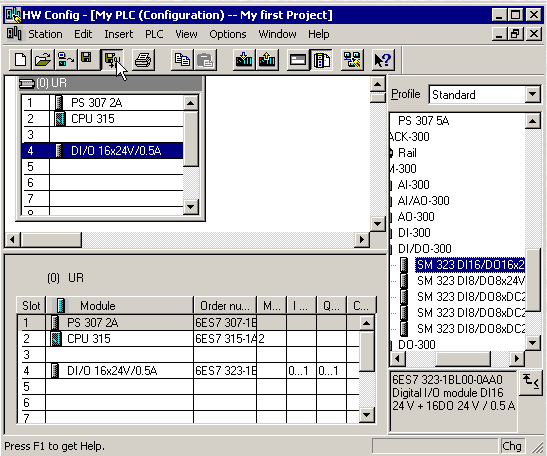Viewport: 547px width, 456px height.
Task: Select slot 4 DI/O 16x24V/0.5A in rack
Action: point(102,151)
